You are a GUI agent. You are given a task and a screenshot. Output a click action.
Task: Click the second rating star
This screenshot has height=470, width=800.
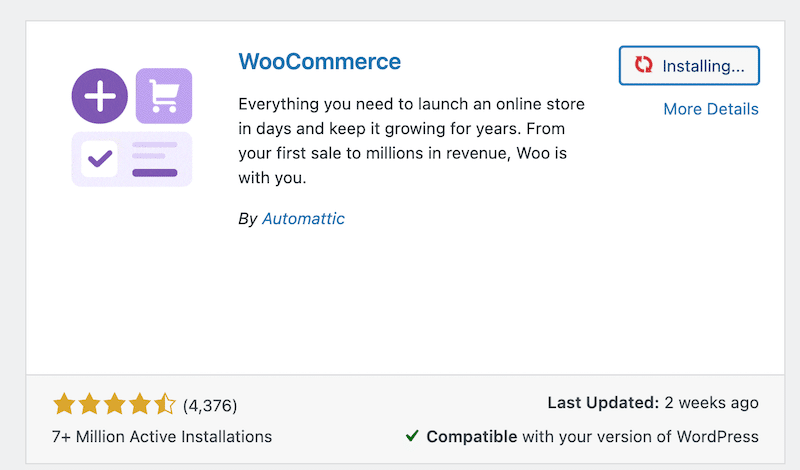[89, 405]
